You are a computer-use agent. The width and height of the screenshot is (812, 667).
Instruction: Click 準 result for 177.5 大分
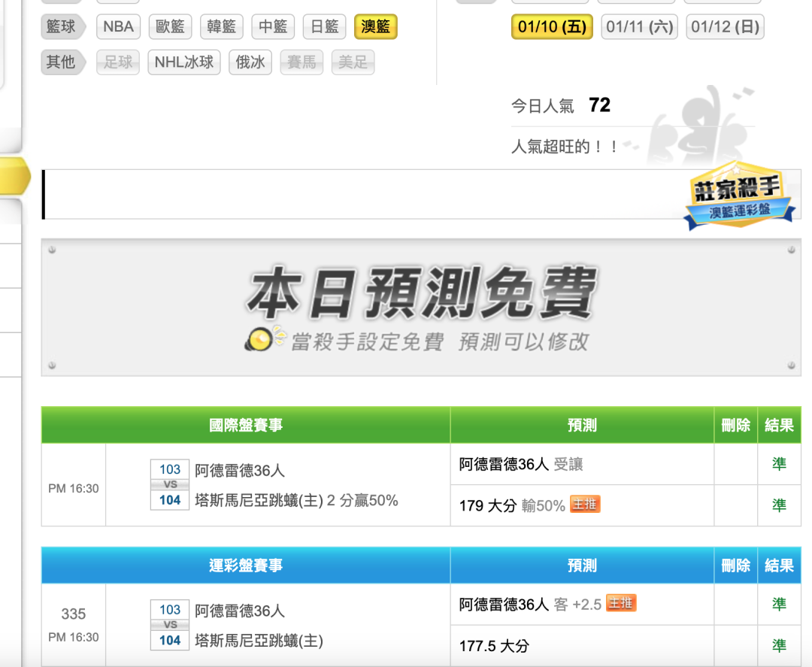780,645
